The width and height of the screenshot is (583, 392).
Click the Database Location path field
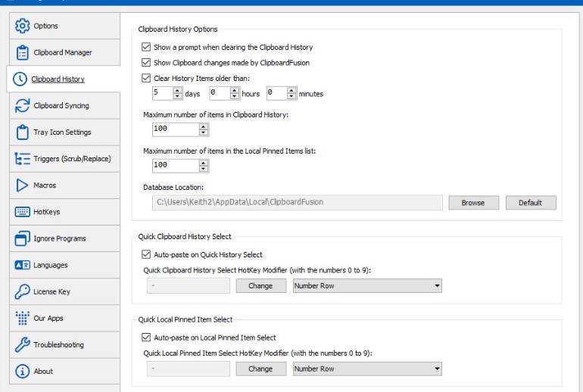[296, 203]
